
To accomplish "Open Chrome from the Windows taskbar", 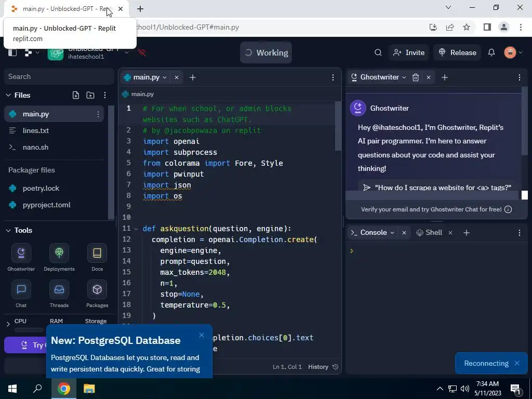I will tap(64, 389).
